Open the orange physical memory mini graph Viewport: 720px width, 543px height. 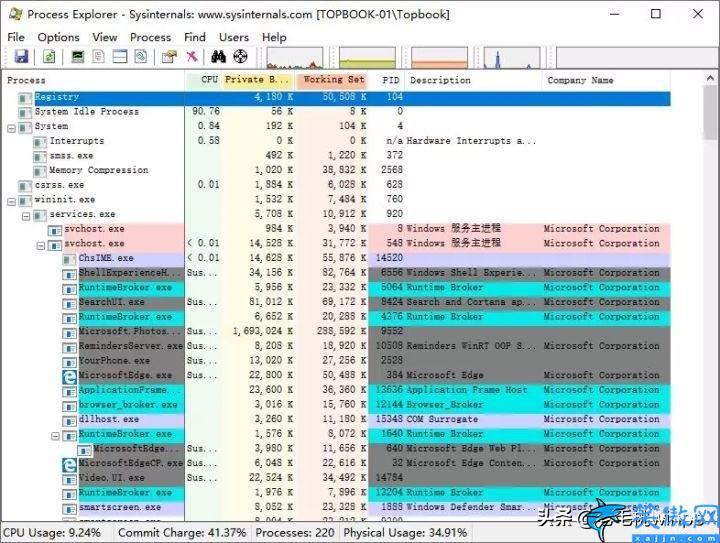tap(439, 58)
